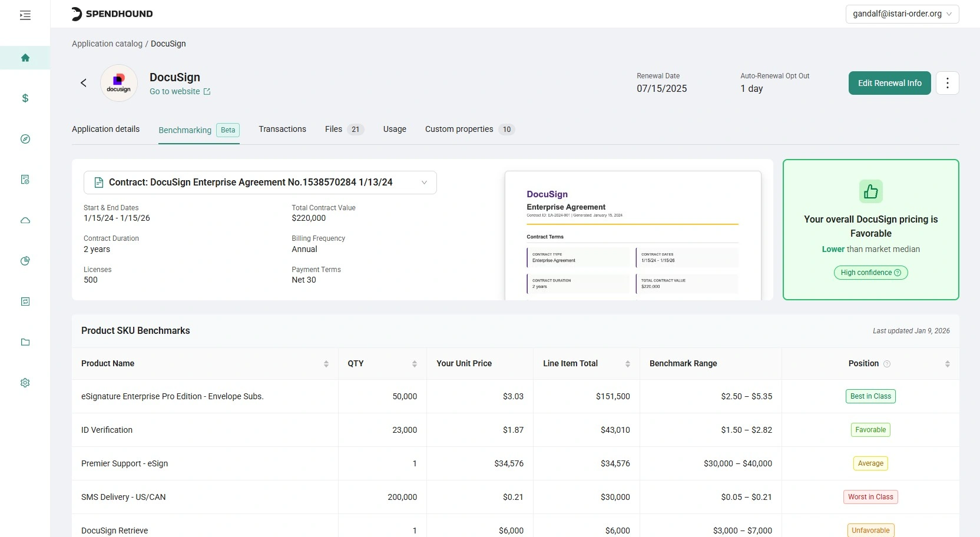Open the settings gear icon in sidebar
Image resolution: width=980 pixels, height=537 pixels.
coord(25,383)
